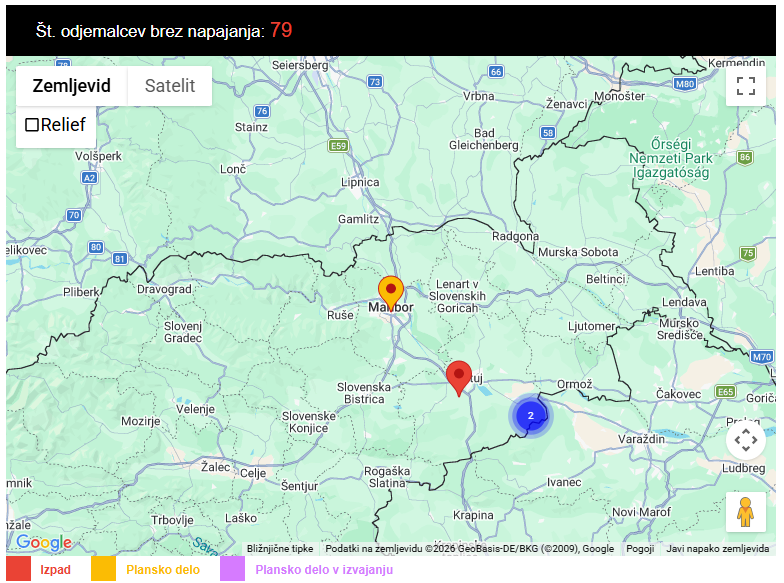Viewport: 784px width, 583px height.
Task: Click the Izpad legend label
Action: pyautogui.click(x=56, y=570)
